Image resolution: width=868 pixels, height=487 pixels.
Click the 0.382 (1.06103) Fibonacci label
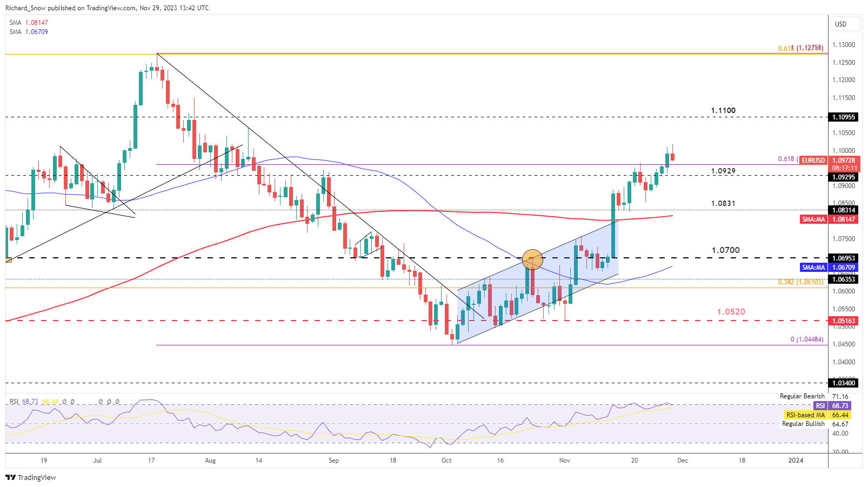(x=801, y=282)
